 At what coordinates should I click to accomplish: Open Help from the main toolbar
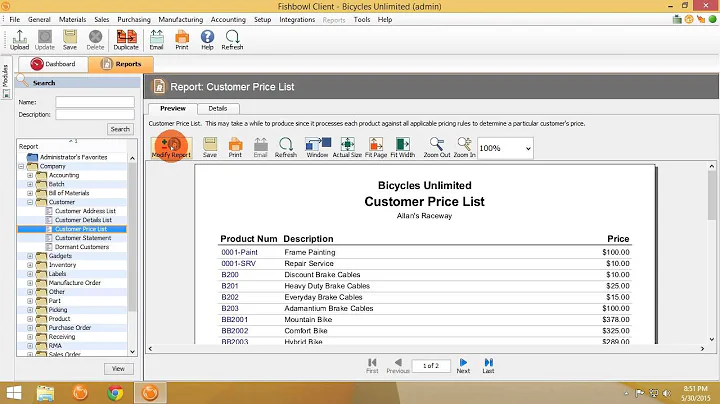(x=207, y=40)
